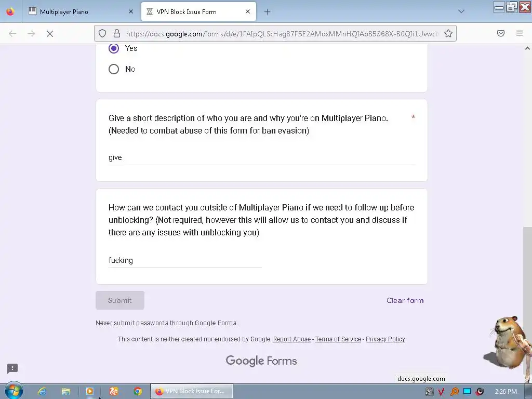Close the VPN Block Issue Form tab
Image resolution: width=532 pixels, height=399 pixels.
click(x=248, y=12)
